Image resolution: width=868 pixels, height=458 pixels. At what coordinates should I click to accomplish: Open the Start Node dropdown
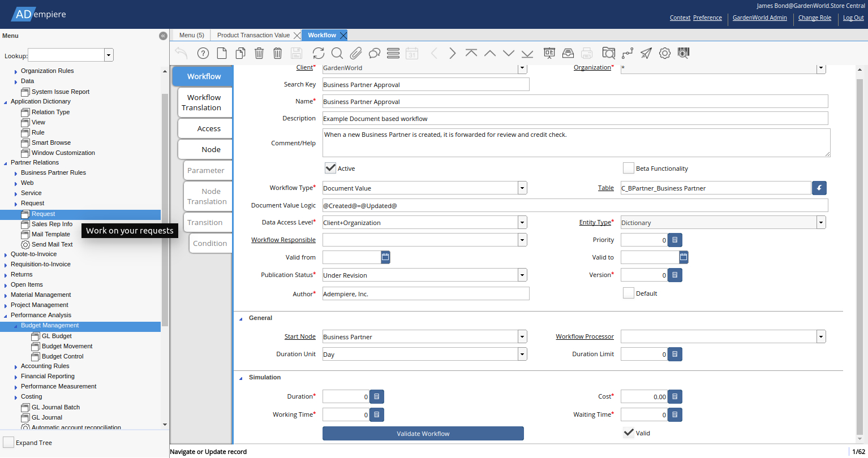tap(522, 337)
